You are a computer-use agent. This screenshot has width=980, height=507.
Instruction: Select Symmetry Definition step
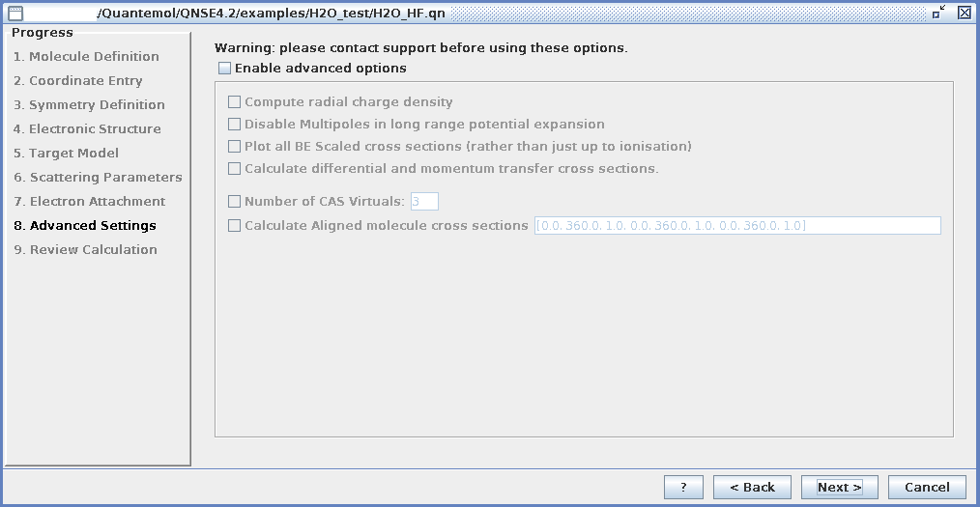coord(89,105)
